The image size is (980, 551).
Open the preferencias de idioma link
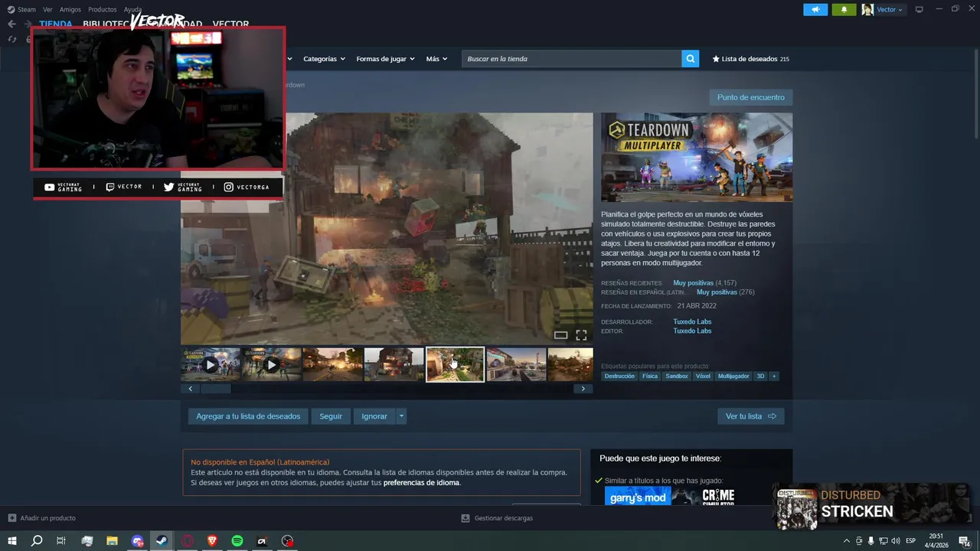point(421,483)
